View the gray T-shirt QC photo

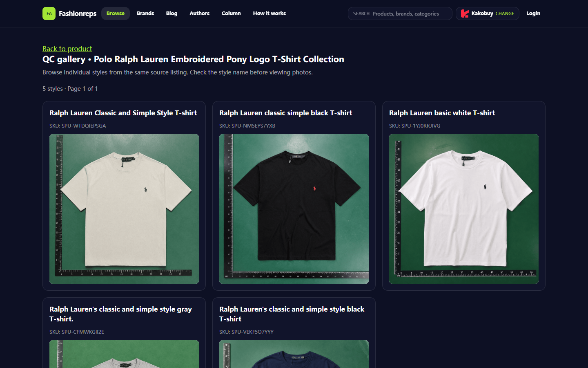[x=124, y=354]
